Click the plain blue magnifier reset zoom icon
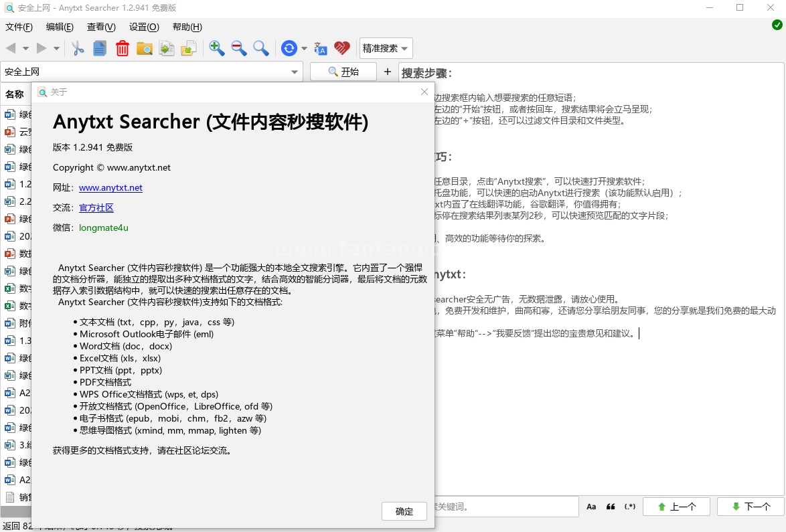The width and height of the screenshot is (786, 532). 260,48
